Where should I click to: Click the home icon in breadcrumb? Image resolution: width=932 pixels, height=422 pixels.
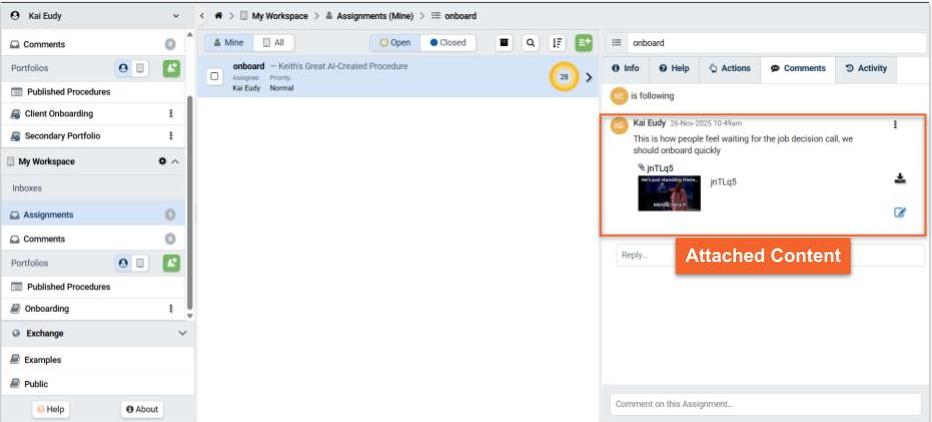217,16
